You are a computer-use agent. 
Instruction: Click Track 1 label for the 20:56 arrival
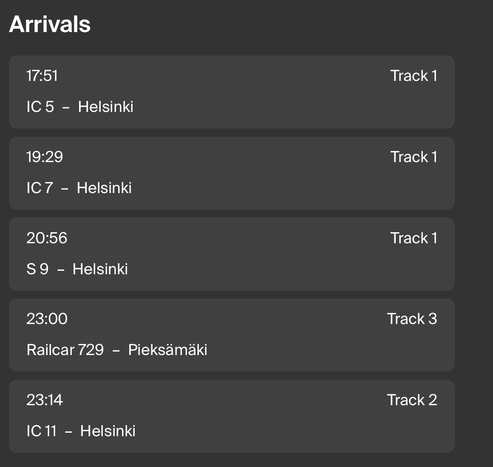(x=414, y=238)
